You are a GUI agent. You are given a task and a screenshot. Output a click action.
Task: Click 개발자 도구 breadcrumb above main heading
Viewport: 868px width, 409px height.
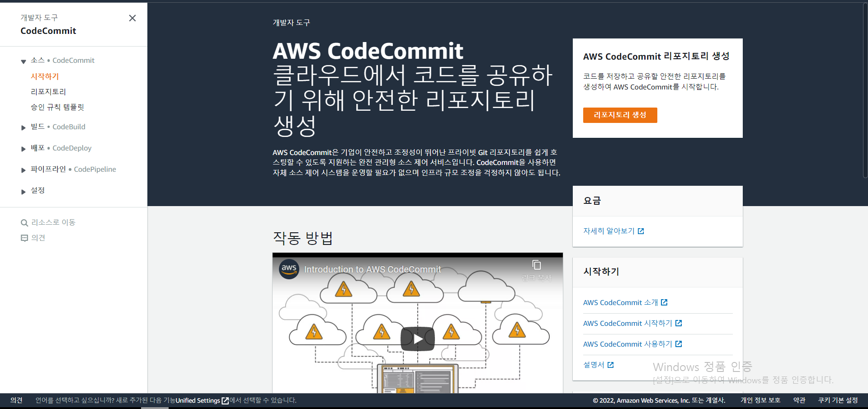click(x=291, y=23)
